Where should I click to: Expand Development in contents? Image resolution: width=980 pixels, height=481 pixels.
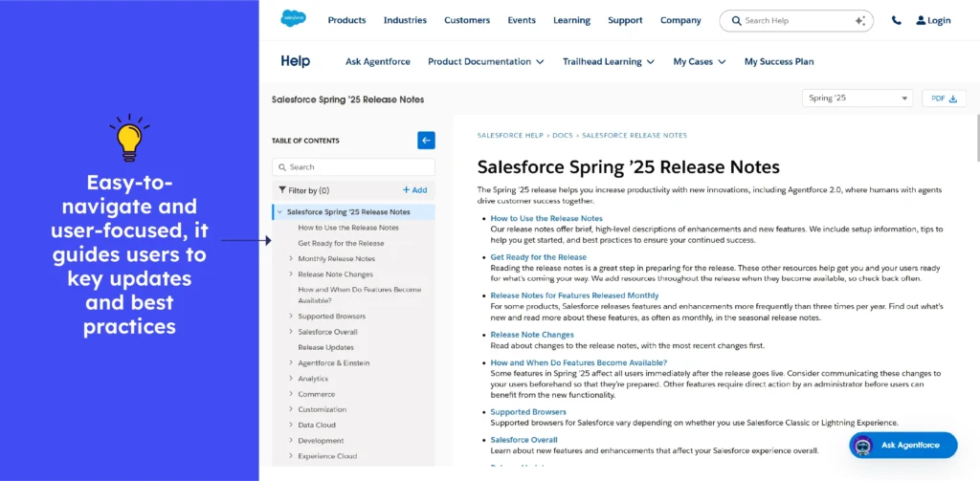coord(291,441)
